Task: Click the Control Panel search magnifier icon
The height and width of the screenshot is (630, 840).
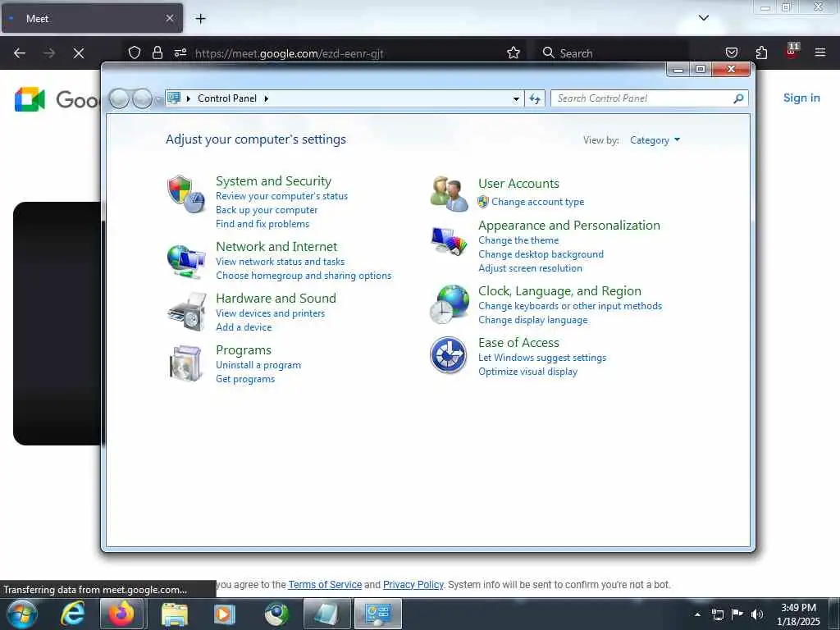Action: tap(738, 98)
